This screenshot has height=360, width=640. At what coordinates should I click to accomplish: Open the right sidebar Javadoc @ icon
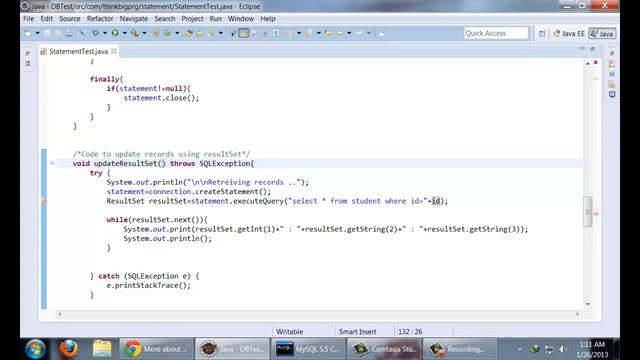[x=612, y=74]
